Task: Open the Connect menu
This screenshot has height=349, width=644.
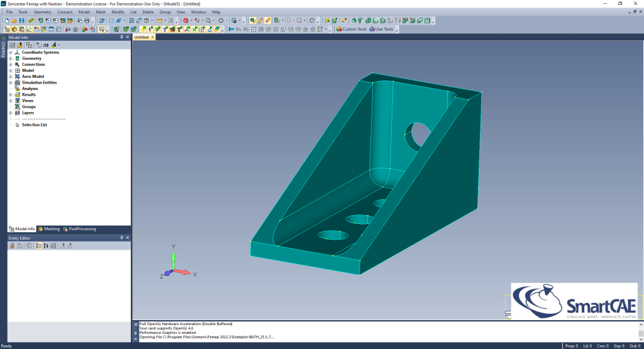Action: click(65, 12)
